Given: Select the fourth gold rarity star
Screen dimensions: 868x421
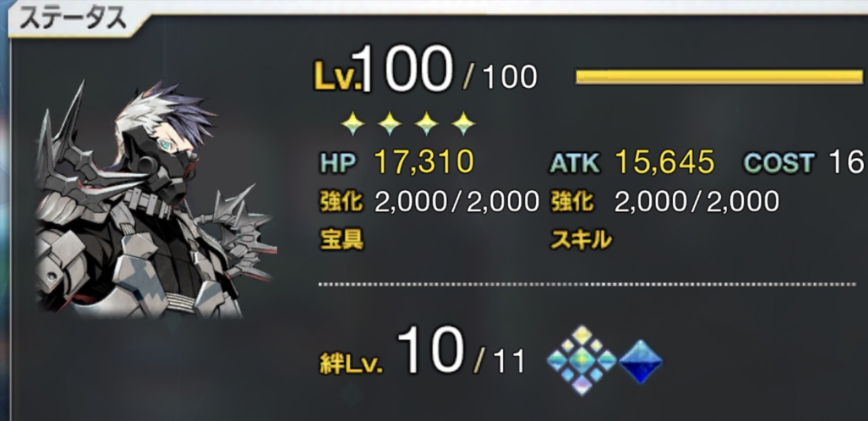Looking at the screenshot, I should click(x=463, y=125).
